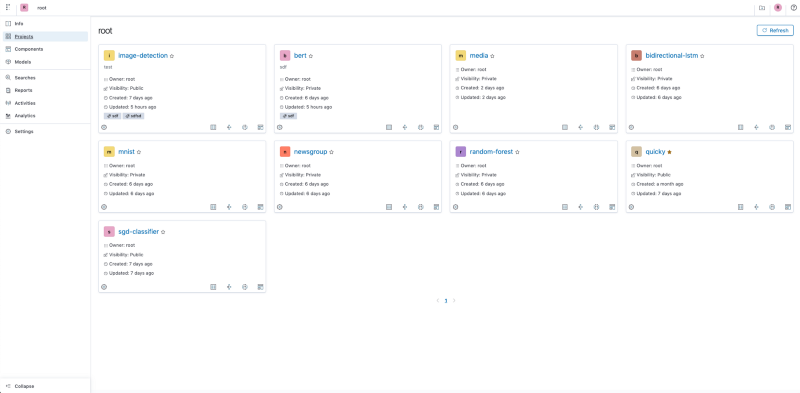
Task: Star the bert project
Action: (x=311, y=56)
